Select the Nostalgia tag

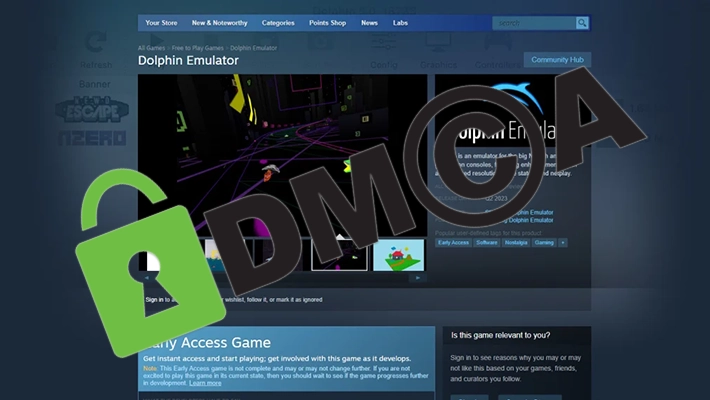pyautogui.click(x=516, y=242)
